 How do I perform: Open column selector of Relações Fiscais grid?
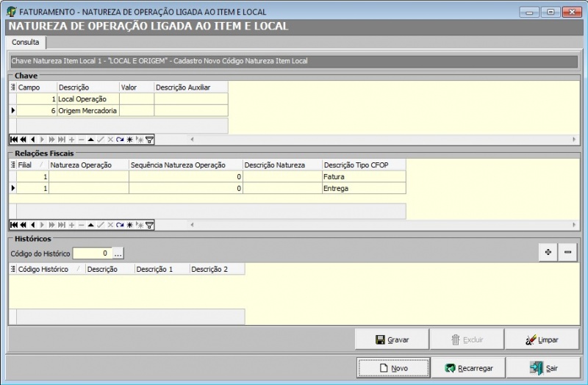coord(12,165)
